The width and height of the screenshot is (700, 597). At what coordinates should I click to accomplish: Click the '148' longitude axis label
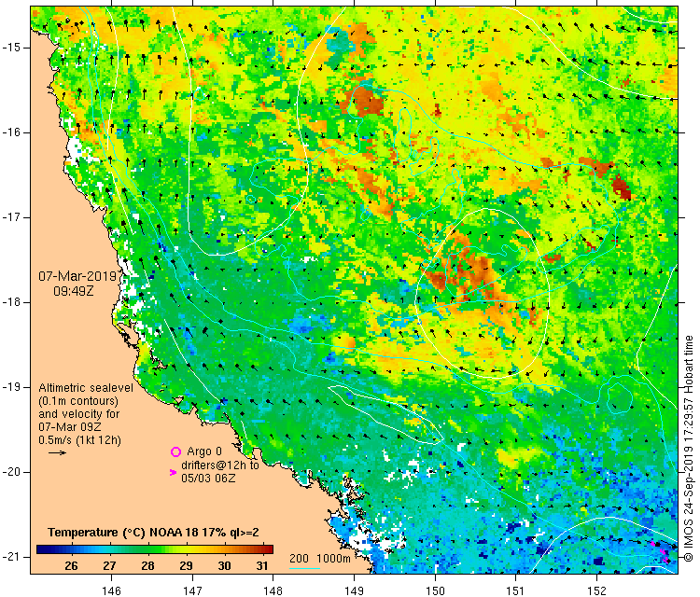click(273, 590)
